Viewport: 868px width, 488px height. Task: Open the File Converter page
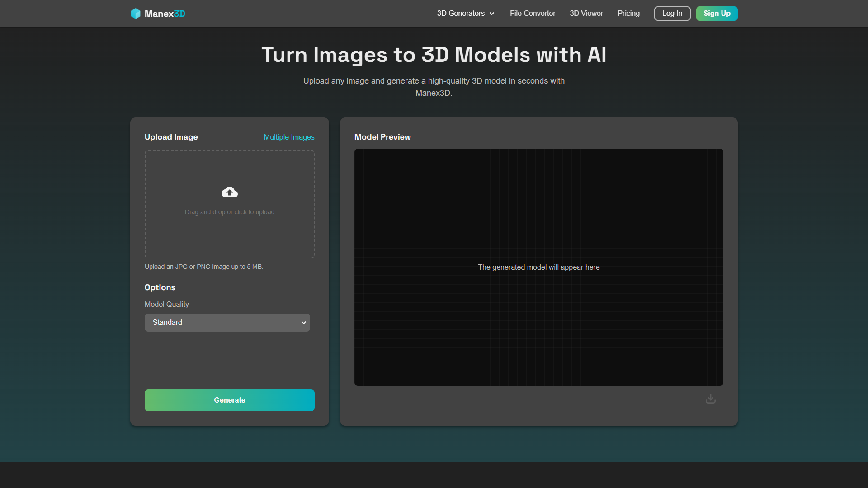pyautogui.click(x=533, y=14)
